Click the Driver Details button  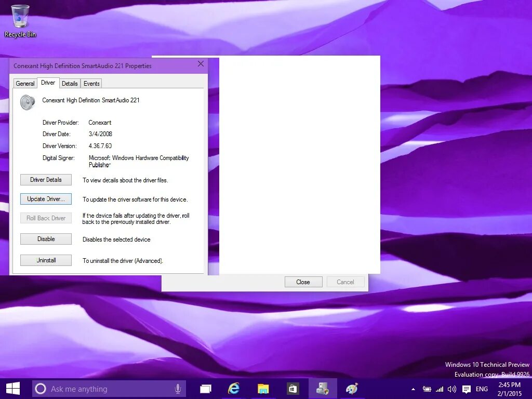pyautogui.click(x=46, y=180)
